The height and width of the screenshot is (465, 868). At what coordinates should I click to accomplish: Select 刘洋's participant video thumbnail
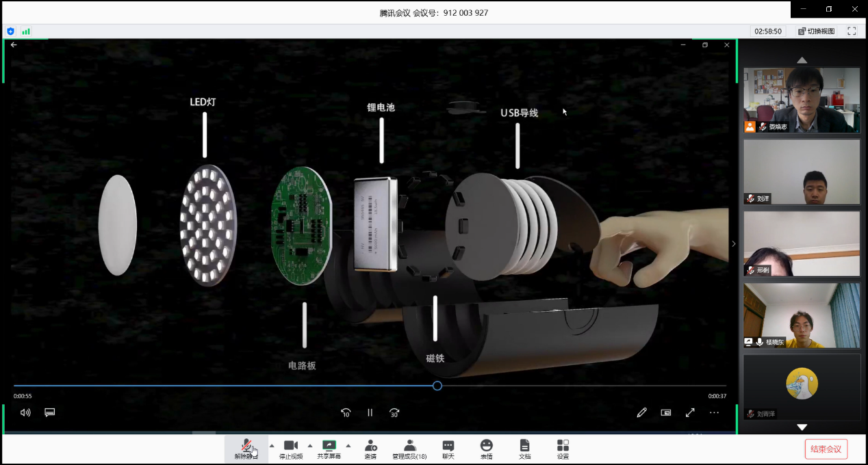click(x=802, y=172)
